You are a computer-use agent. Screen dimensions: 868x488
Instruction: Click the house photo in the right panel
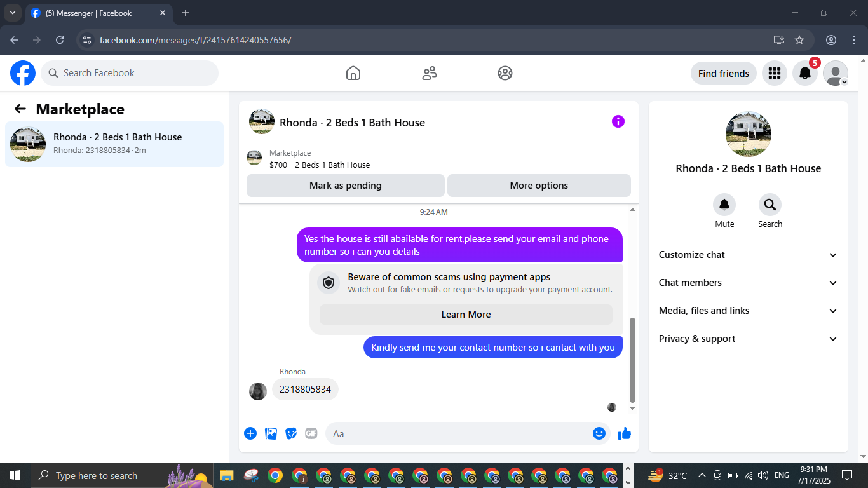(x=749, y=134)
